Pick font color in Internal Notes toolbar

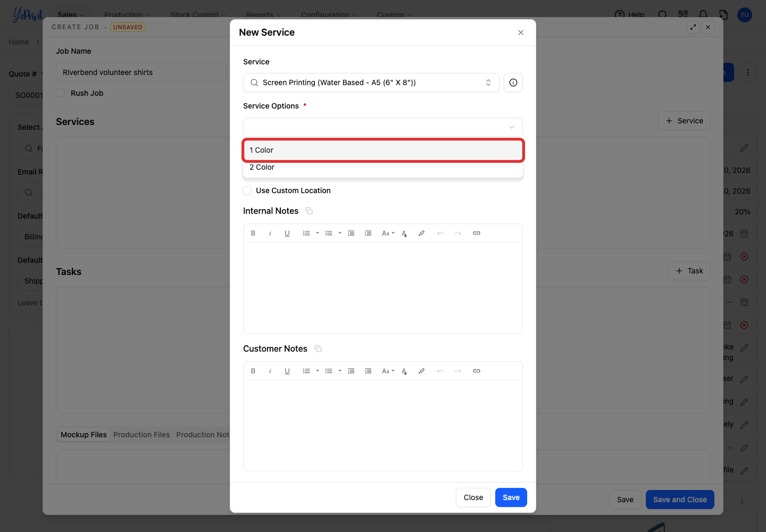pos(404,233)
